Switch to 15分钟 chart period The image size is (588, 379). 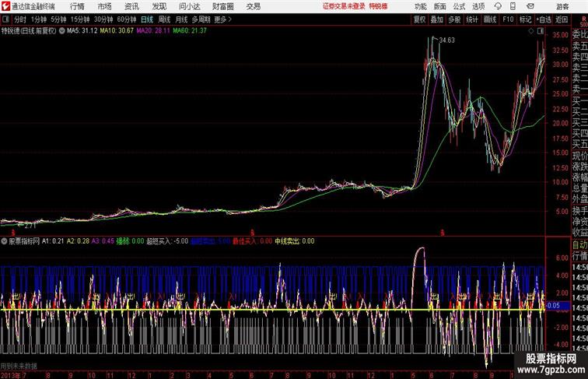(80, 19)
